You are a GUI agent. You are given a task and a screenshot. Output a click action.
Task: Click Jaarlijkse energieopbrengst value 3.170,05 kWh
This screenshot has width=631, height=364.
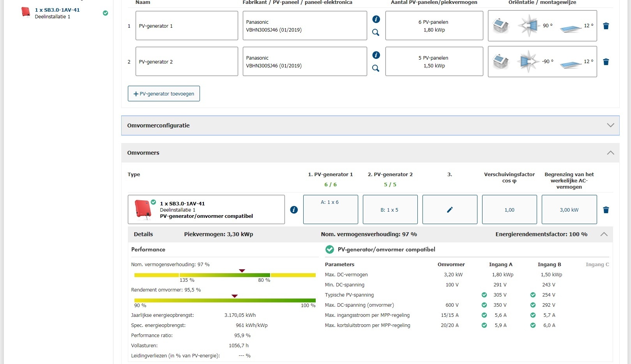click(x=240, y=315)
